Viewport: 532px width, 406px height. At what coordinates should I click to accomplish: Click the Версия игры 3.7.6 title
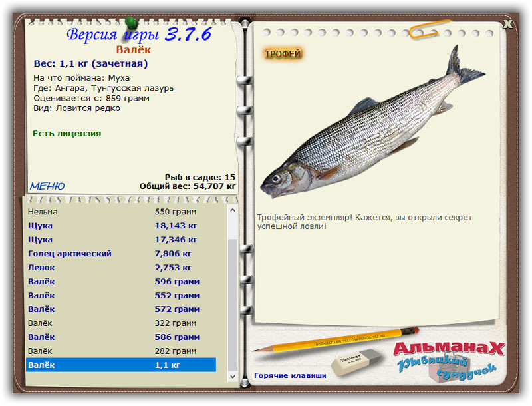click(x=139, y=35)
